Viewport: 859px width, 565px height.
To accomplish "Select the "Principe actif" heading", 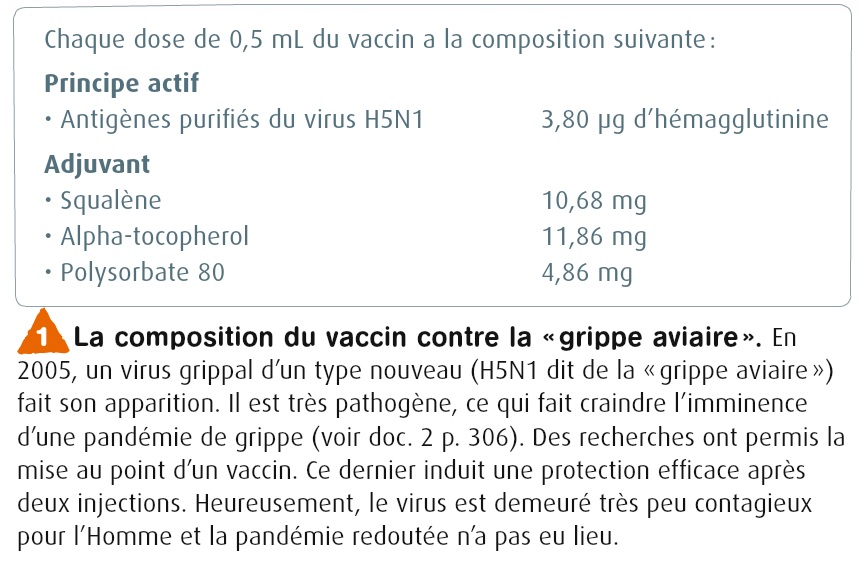I will click(121, 83).
